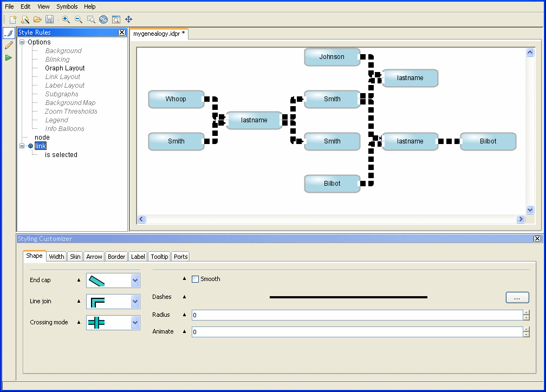546x392 pixels.
Task: Open the End cap dropdown
Action: pos(135,280)
